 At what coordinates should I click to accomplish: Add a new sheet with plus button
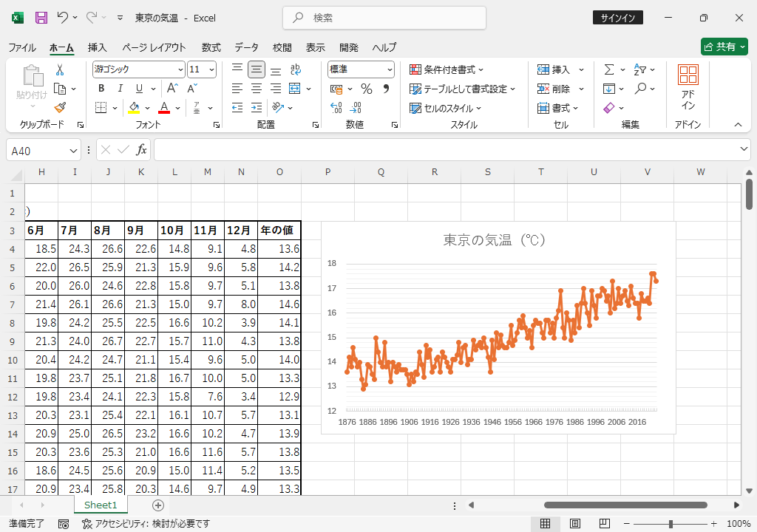(158, 505)
